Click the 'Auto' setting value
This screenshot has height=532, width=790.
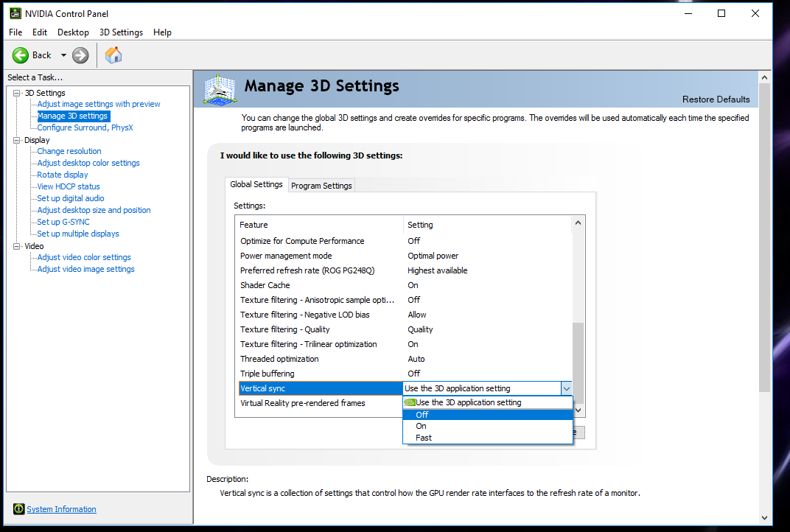coord(416,359)
